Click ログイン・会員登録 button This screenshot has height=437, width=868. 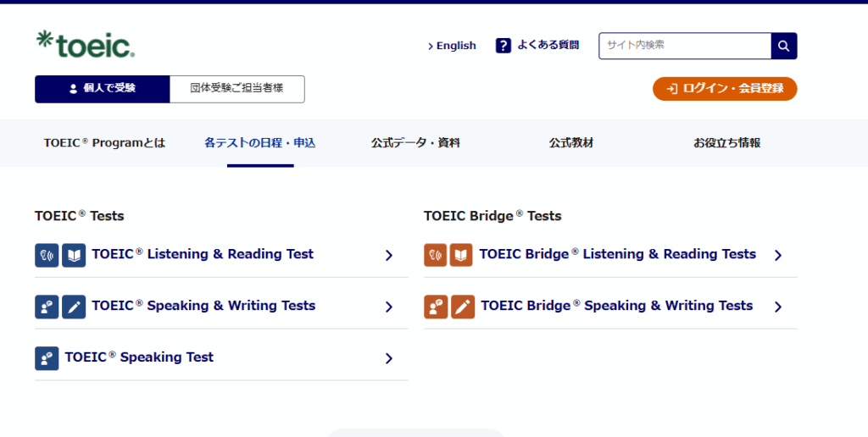pos(726,89)
